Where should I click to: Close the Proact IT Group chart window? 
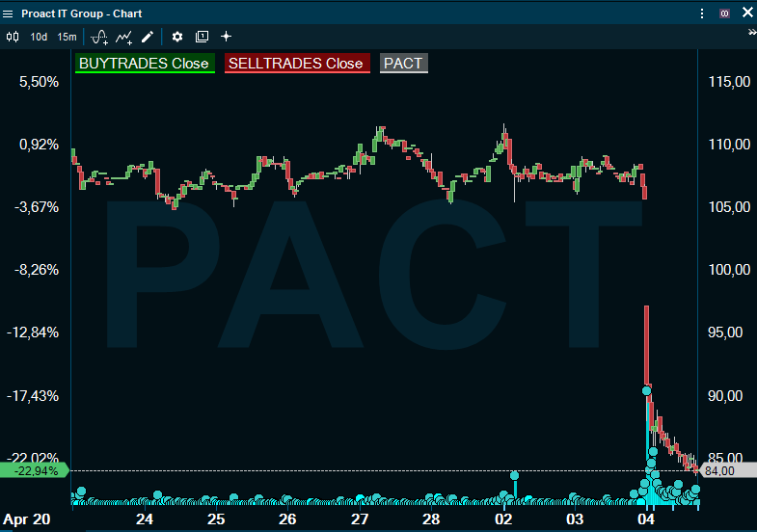(747, 13)
